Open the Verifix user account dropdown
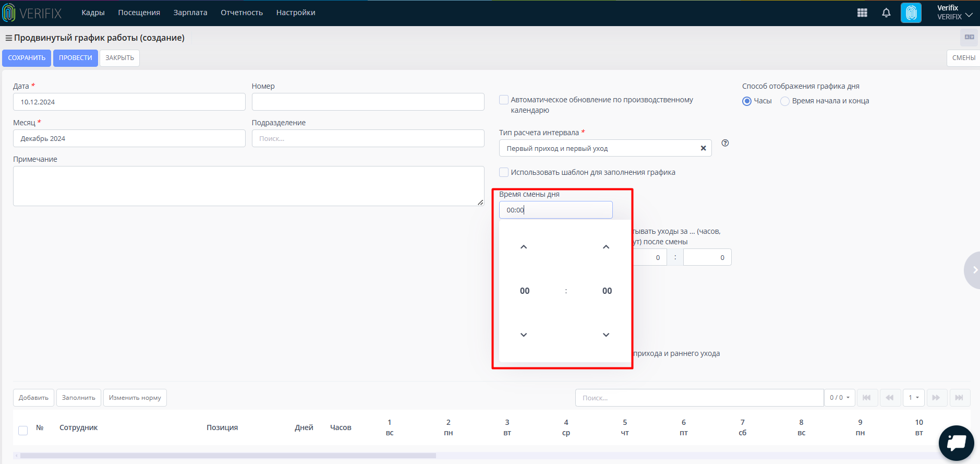This screenshot has width=980, height=464. click(954, 13)
